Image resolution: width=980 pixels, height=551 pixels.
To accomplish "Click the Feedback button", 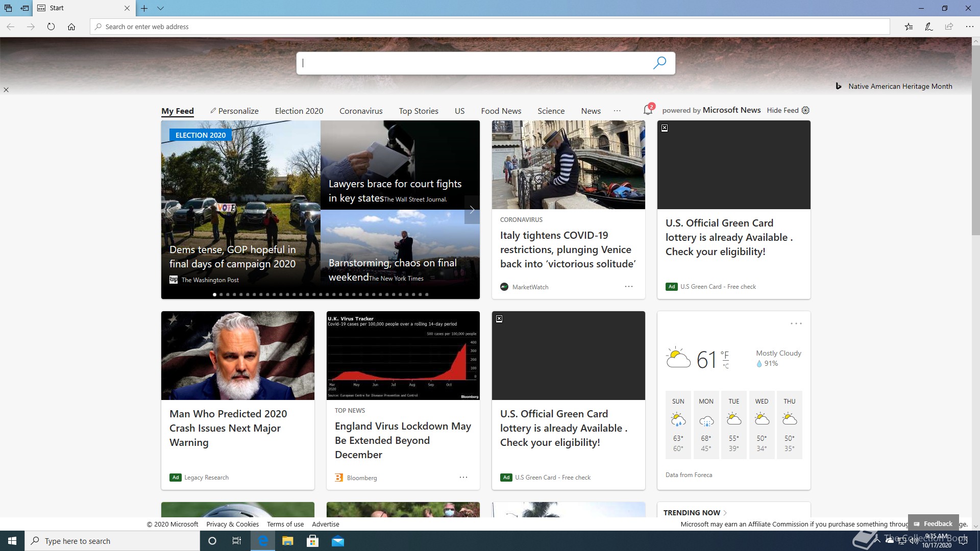I will tap(933, 523).
